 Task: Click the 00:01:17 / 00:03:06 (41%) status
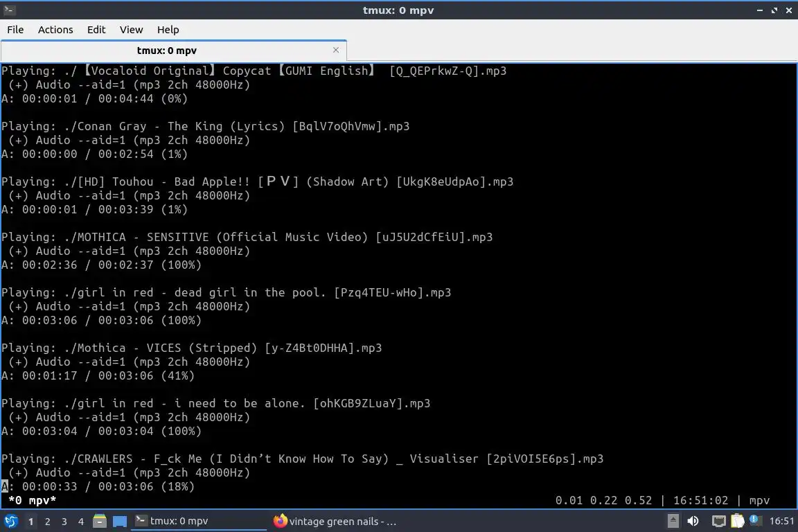98,375
